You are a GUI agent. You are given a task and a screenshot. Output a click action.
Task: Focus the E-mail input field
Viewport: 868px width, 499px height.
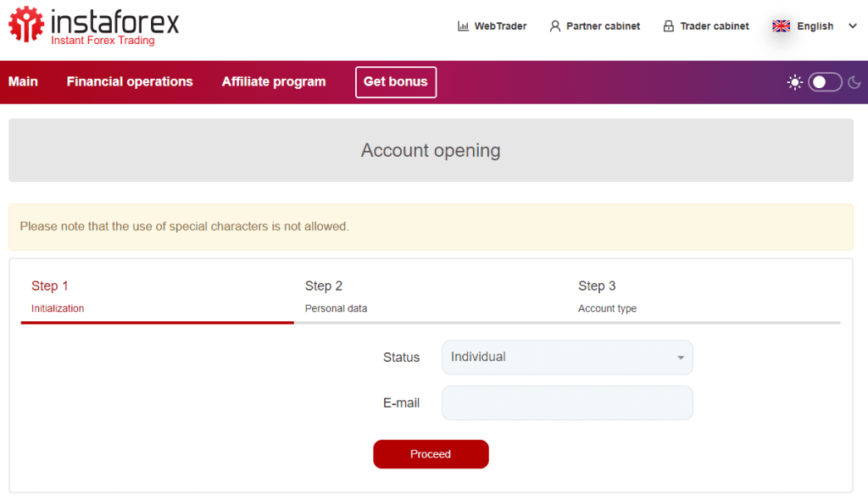click(567, 402)
